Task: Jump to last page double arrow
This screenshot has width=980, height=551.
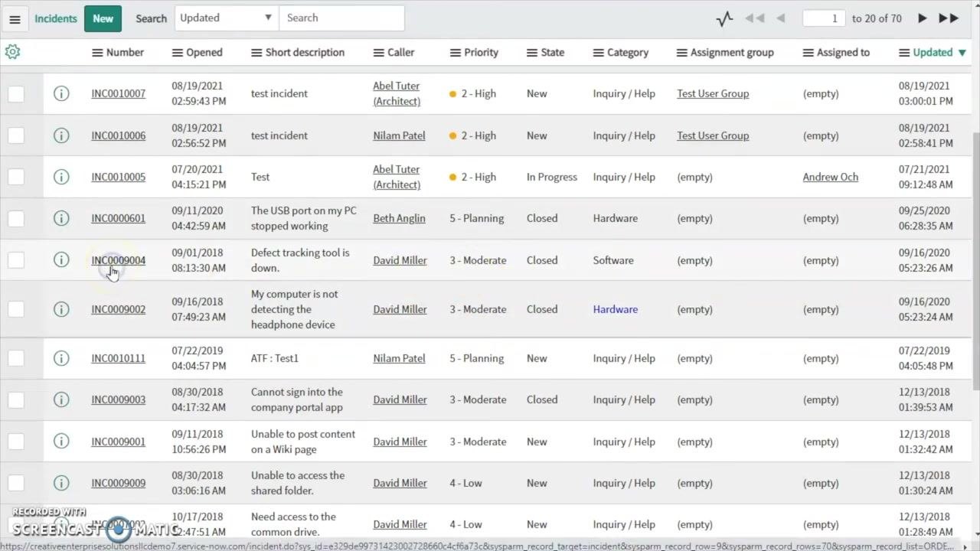Action: click(x=949, y=18)
